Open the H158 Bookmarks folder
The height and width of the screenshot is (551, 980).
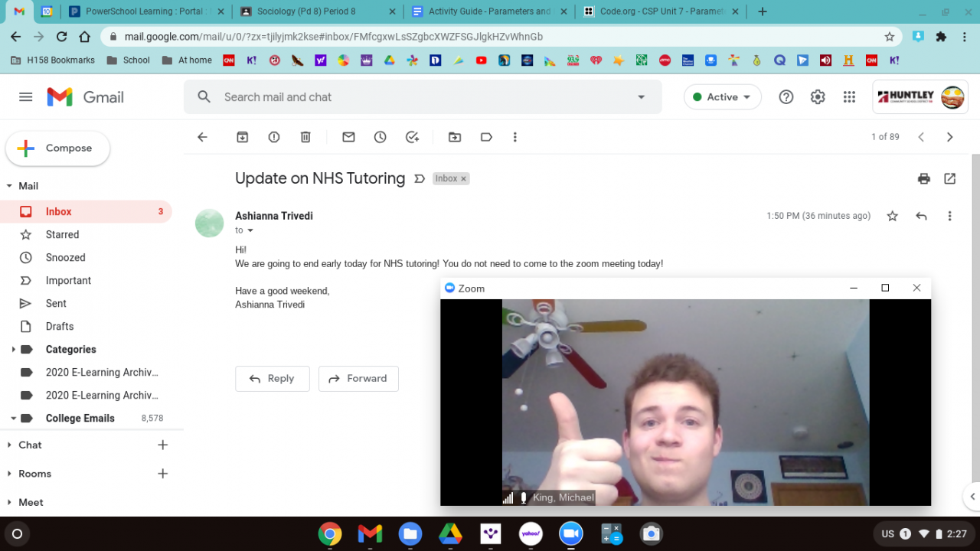(x=53, y=60)
